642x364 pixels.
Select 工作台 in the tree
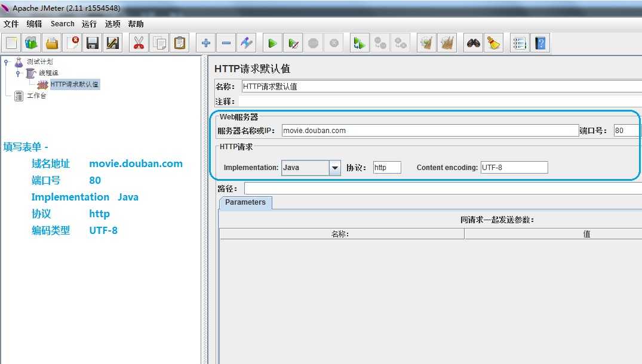[x=36, y=95]
